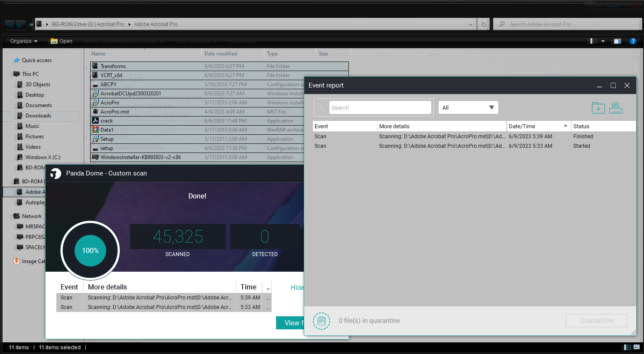The height and width of the screenshot is (354, 644).
Task: Select the VCRT_x64 folder name
Action: point(111,75)
